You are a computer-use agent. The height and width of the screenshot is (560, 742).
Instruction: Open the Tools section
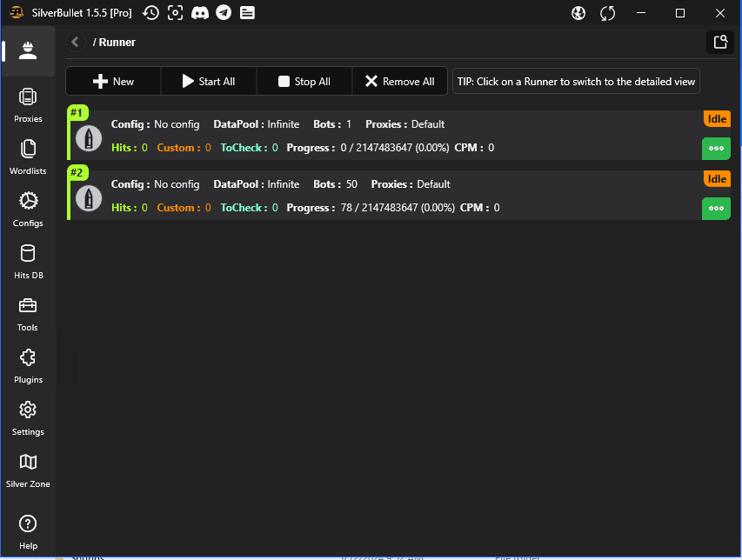tap(28, 314)
